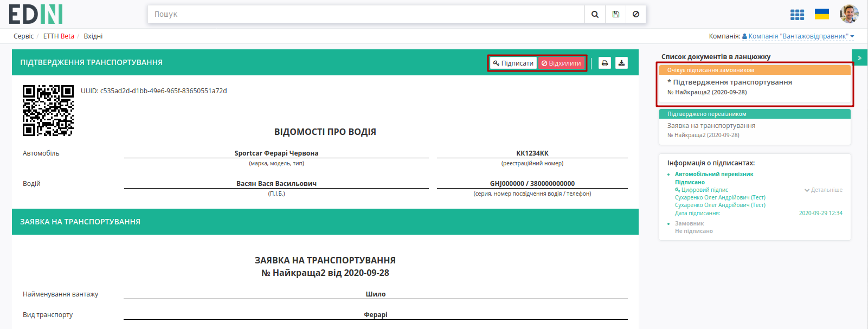868x329 pixels.
Task: Download the document using download icon
Action: click(621, 63)
